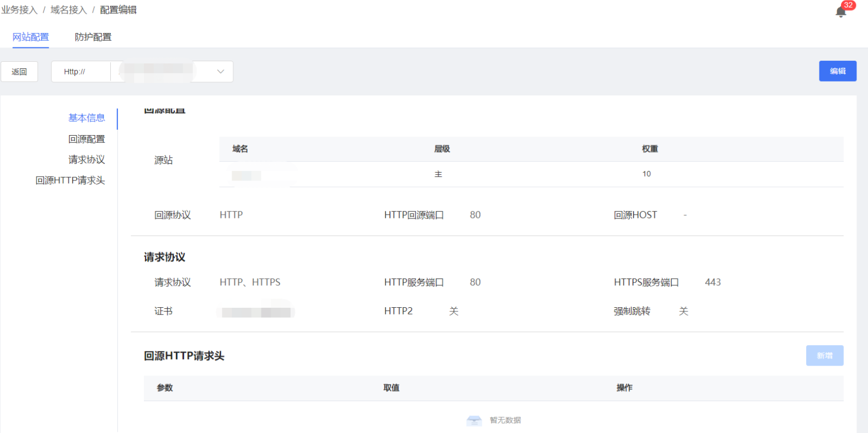
Task: Click the HTTP、HTTPS protocol value
Action: coord(250,282)
